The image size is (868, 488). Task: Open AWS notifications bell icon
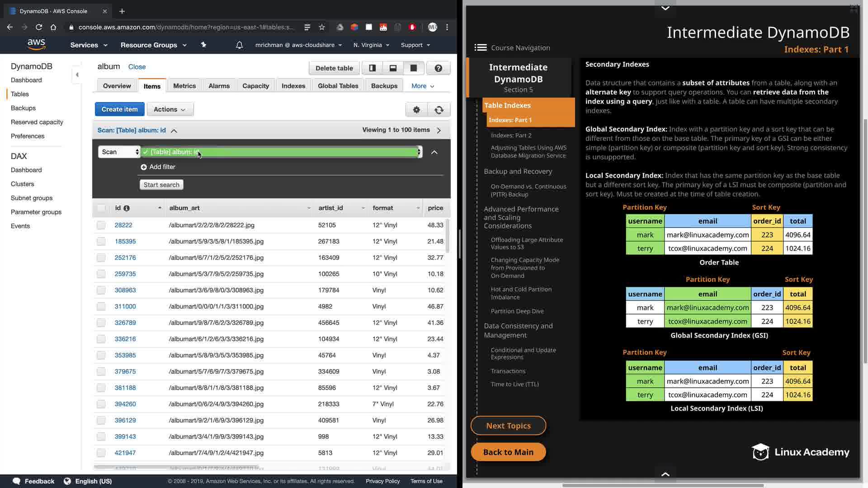coord(239,45)
